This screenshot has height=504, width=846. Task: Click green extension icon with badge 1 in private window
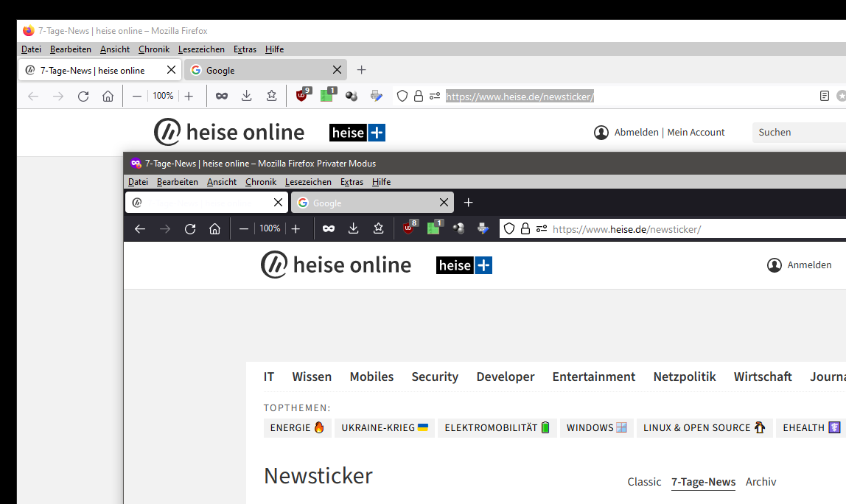click(434, 228)
